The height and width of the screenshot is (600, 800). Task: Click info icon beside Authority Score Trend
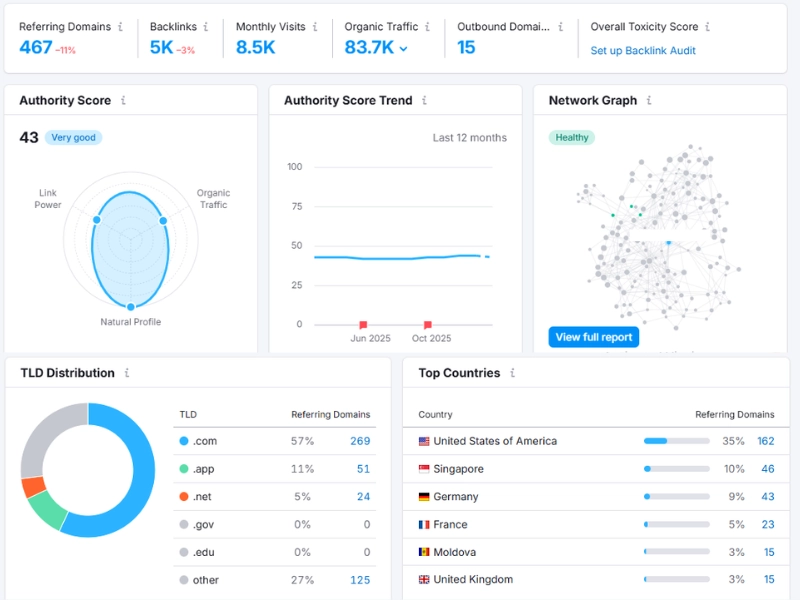point(424,101)
